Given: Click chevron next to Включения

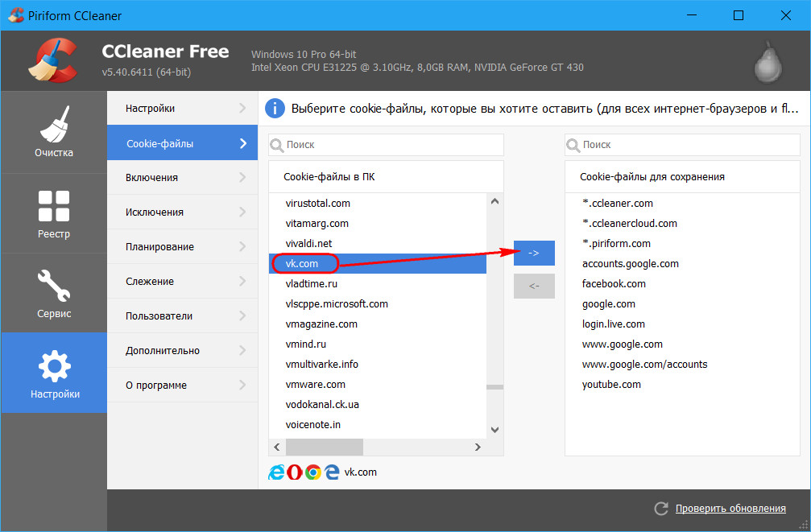Looking at the screenshot, I should [242, 177].
